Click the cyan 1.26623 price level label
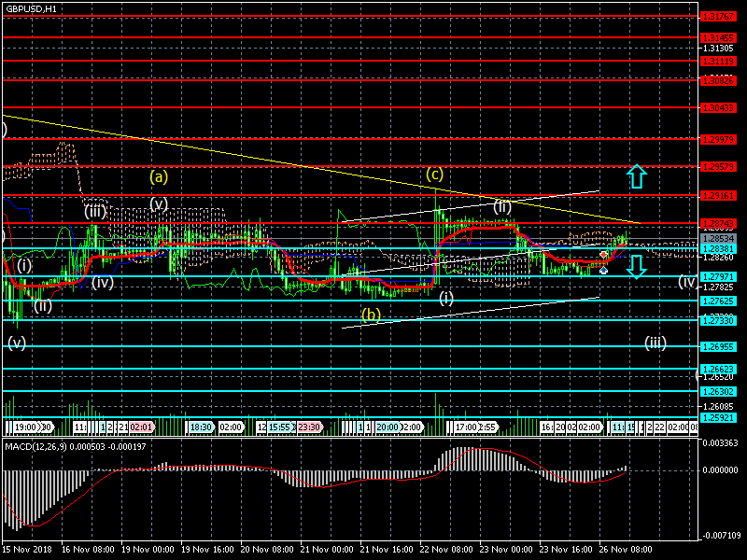Viewport: 747px width, 560px height. tap(718, 369)
